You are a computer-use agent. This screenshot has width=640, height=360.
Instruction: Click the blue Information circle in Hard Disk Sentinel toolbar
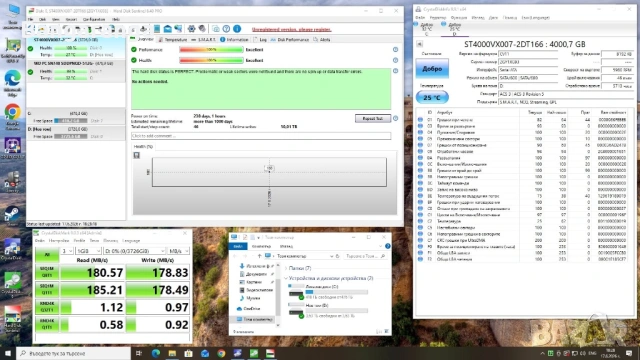(237, 29)
